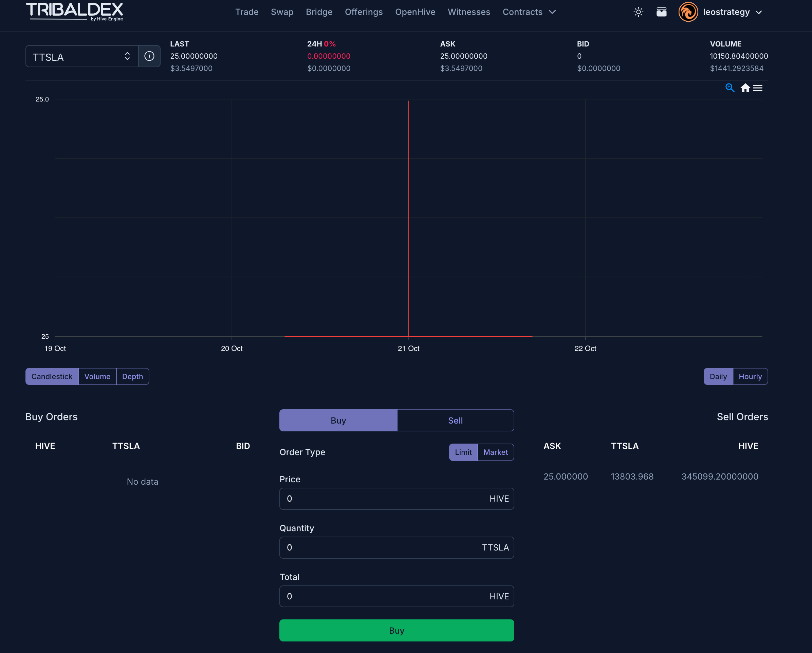Screen dimensions: 812x653
Task: Open the TTSLA token selector
Action: tap(81, 56)
